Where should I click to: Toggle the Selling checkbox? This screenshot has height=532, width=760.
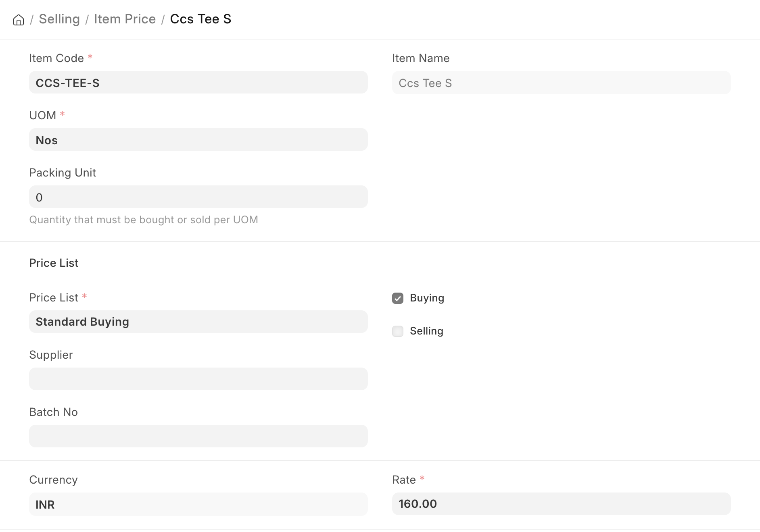coord(398,331)
